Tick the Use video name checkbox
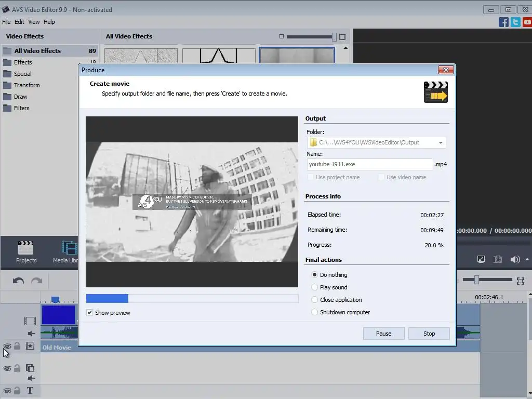This screenshot has width=532, height=399. click(x=381, y=177)
